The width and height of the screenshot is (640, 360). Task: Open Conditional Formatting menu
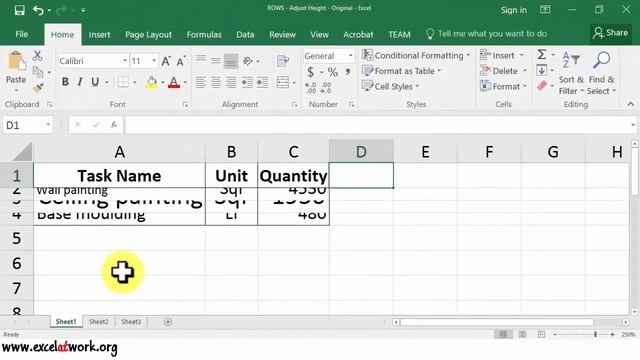(416, 55)
